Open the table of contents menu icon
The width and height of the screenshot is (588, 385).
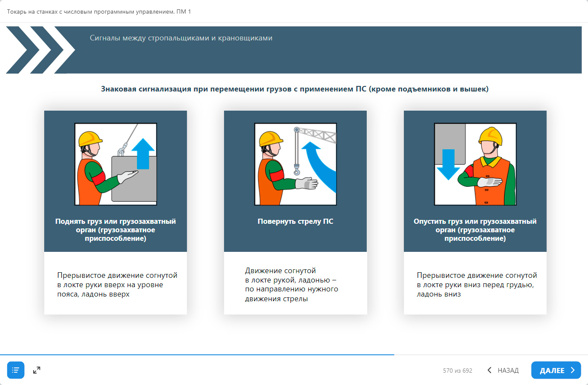click(16, 370)
